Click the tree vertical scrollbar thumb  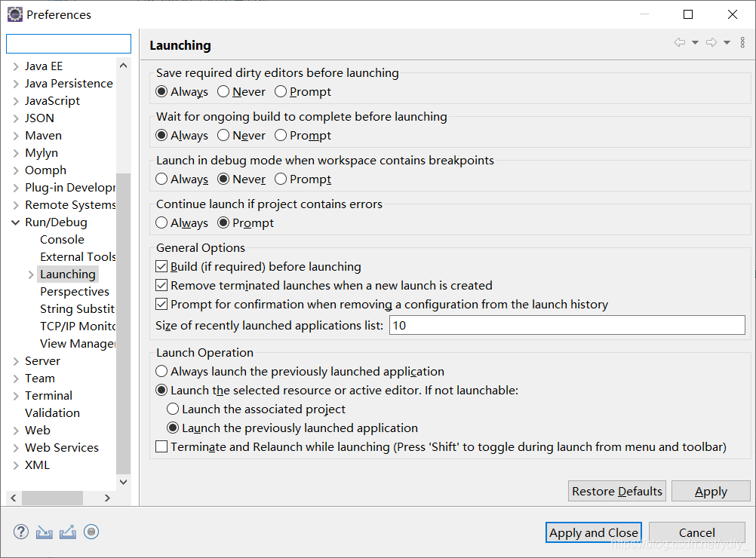[124, 323]
